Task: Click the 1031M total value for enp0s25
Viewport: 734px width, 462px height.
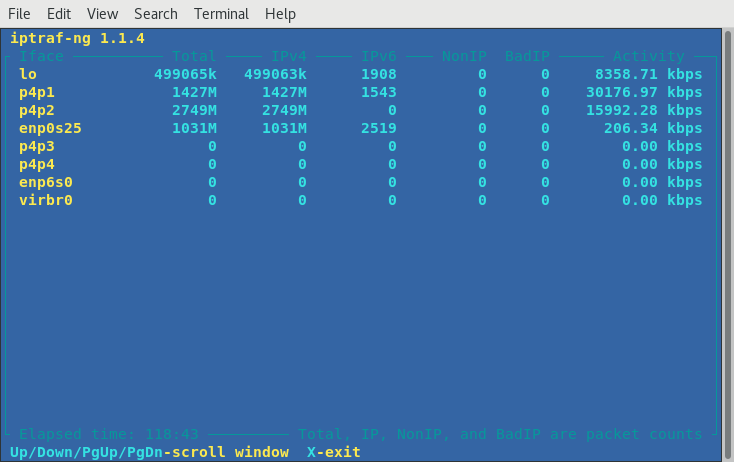Action: coord(194,128)
